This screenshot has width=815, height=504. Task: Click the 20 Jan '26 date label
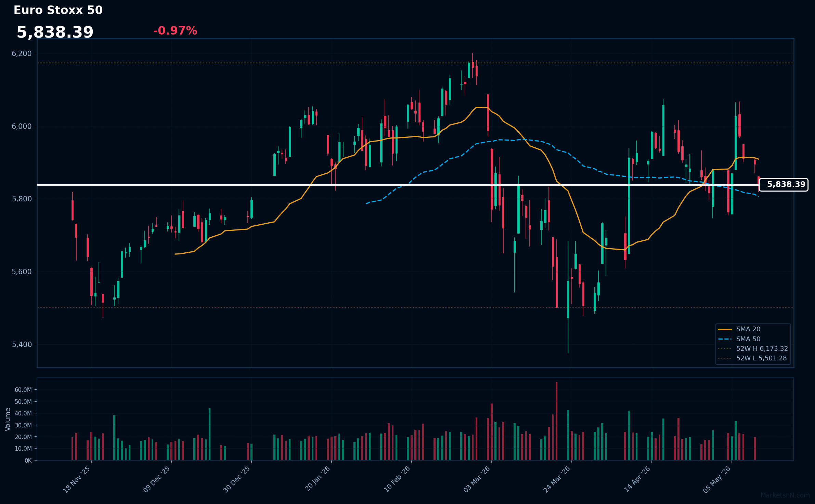pos(318,479)
